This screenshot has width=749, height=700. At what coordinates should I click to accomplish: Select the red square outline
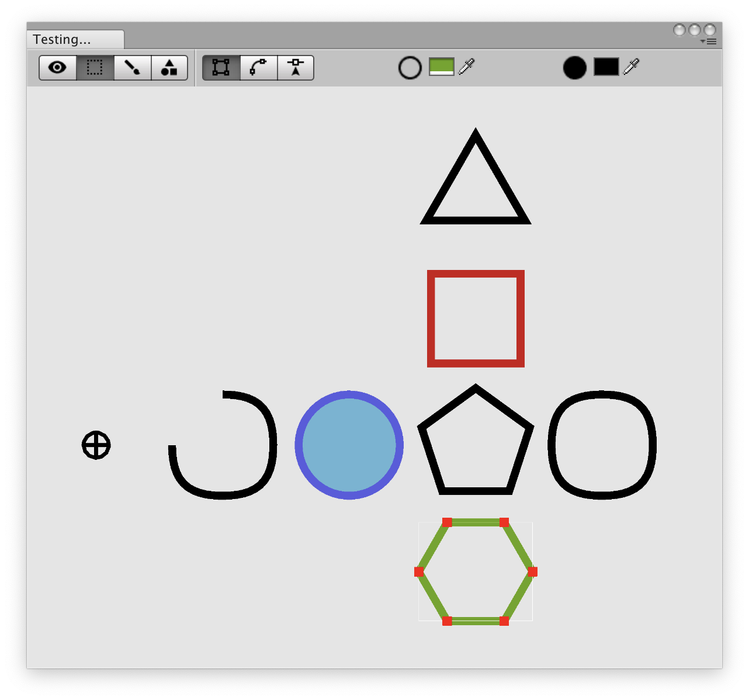pyautogui.click(x=476, y=273)
